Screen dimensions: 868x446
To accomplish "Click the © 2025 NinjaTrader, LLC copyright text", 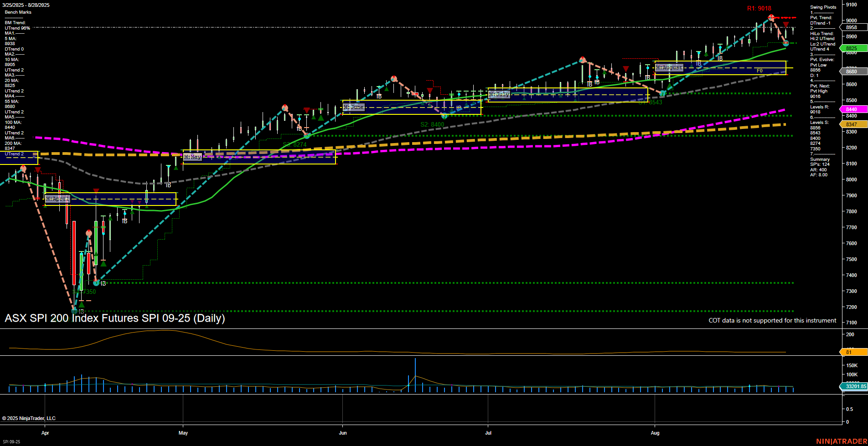I will pos(29,418).
